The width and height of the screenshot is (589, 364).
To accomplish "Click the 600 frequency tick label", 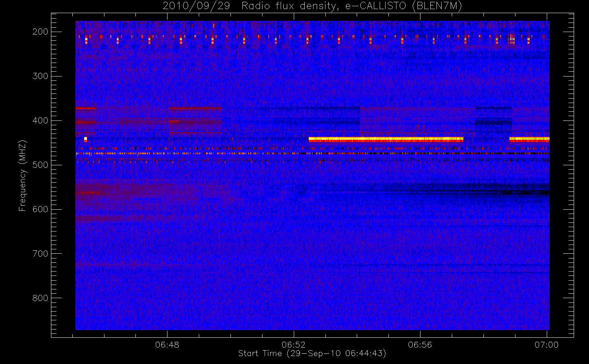I will point(40,209).
